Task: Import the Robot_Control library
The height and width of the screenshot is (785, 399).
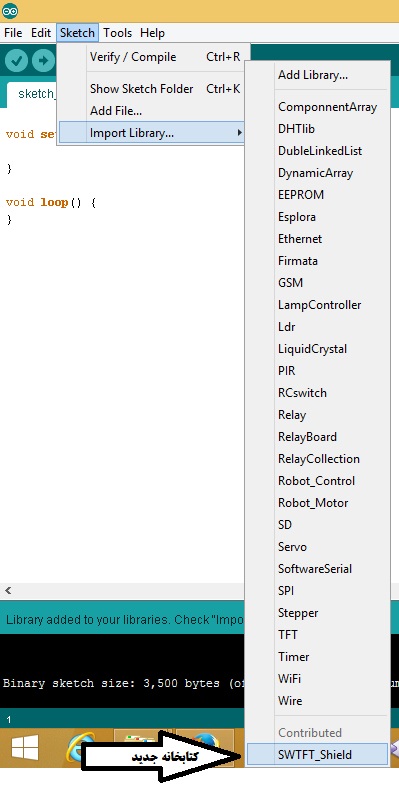Action: tap(317, 482)
